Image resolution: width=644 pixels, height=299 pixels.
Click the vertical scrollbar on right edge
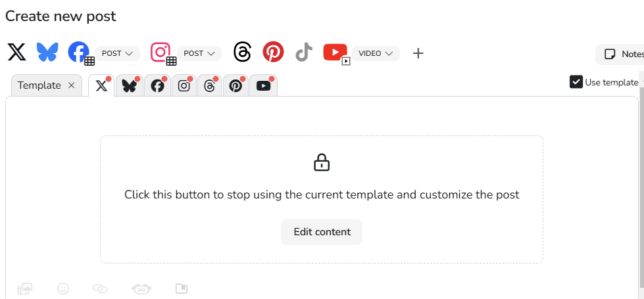point(641,187)
